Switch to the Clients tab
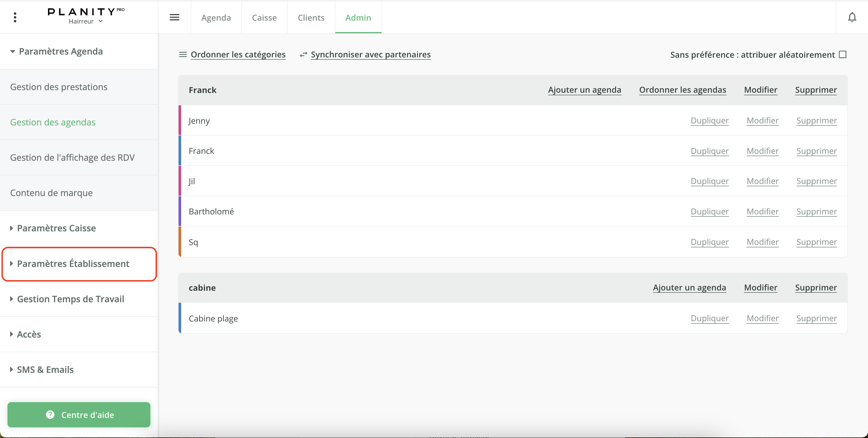 [x=311, y=18]
